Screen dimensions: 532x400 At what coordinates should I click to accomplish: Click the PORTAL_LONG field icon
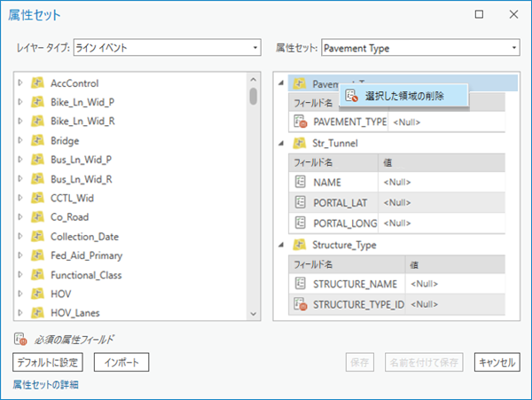tap(301, 223)
